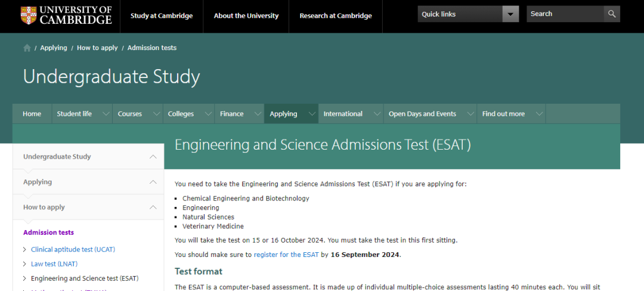Image resolution: width=644 pixels, height=291 pixels.
Task: Open Study at Cambridge menu
Action: coord(162,16)
